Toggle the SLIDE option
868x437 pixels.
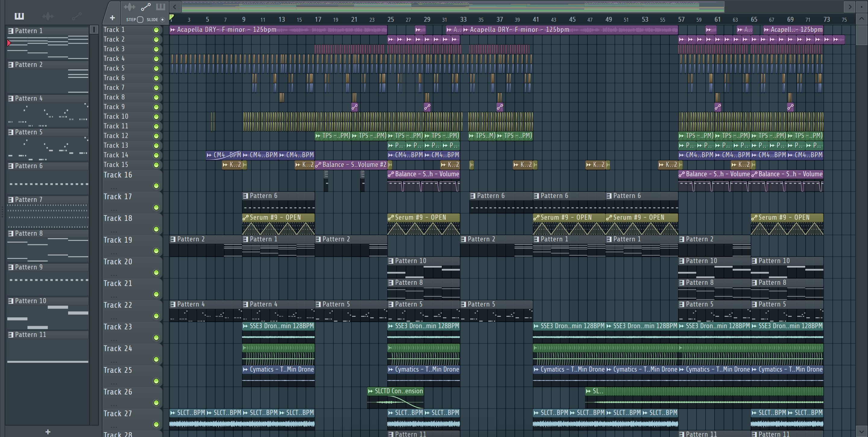[162, 20]
